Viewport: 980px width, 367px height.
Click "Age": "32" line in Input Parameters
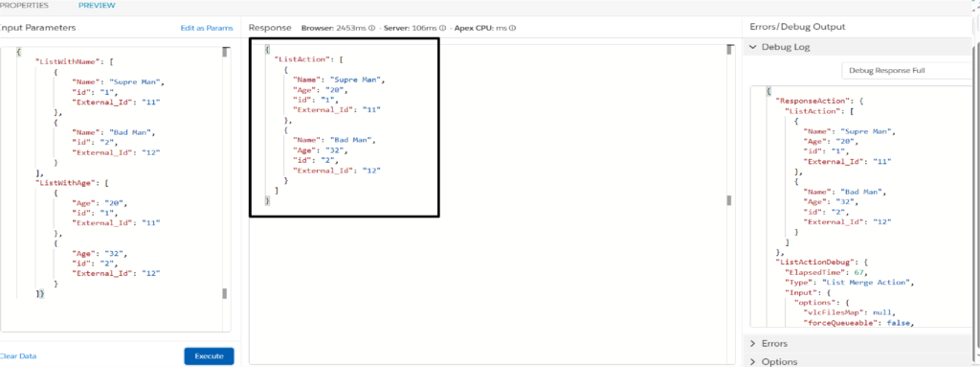pyautogui.click(x=100, y=254)
